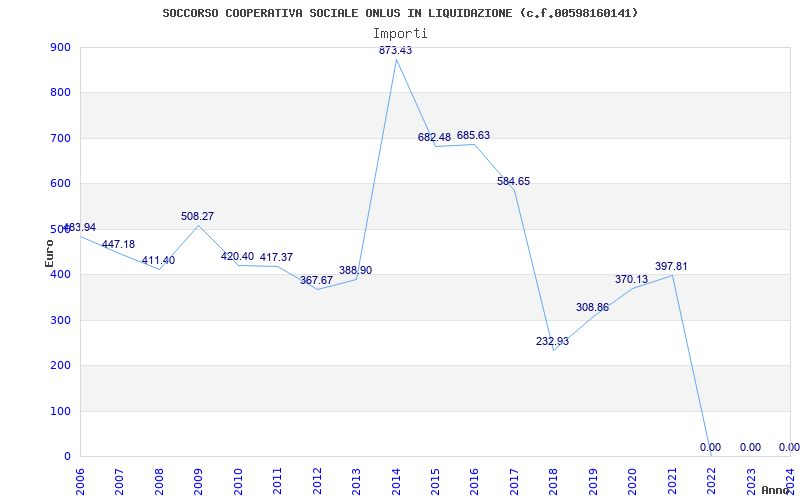The image size is (800, 500).
Task: Click the x-axis year label 2009
Action: (x=198, y=481)
